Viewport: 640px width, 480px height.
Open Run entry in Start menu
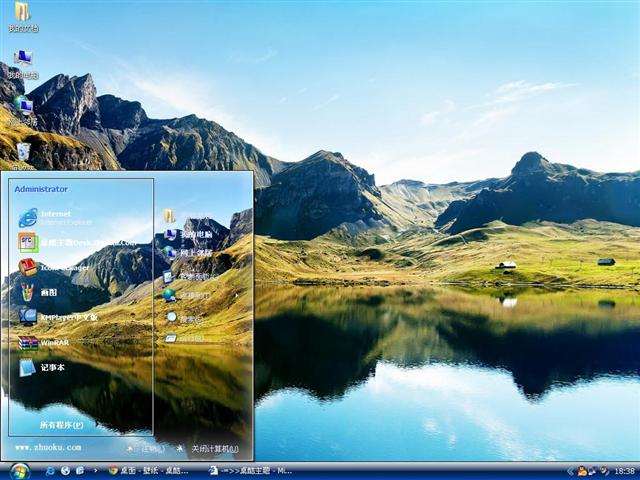tap(184, 338)
